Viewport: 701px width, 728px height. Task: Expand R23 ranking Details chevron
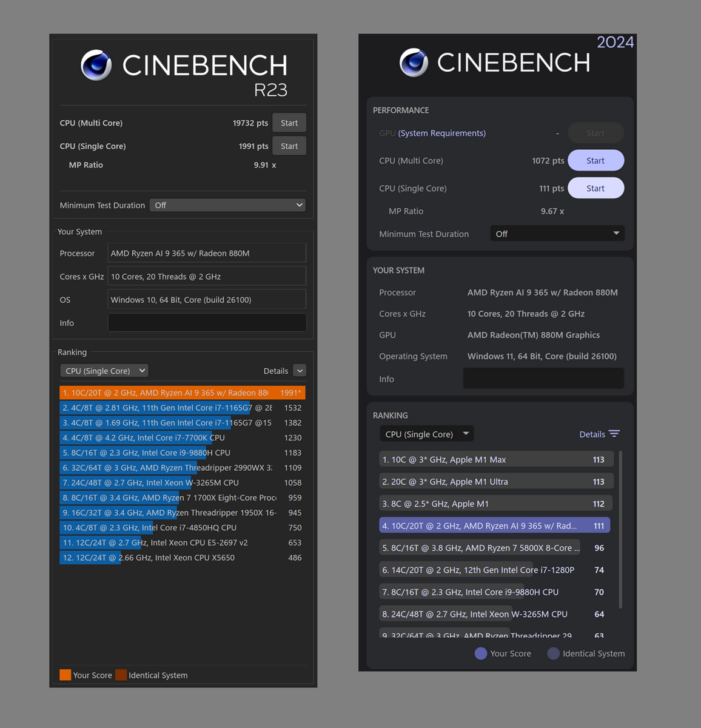pos(300,371)
